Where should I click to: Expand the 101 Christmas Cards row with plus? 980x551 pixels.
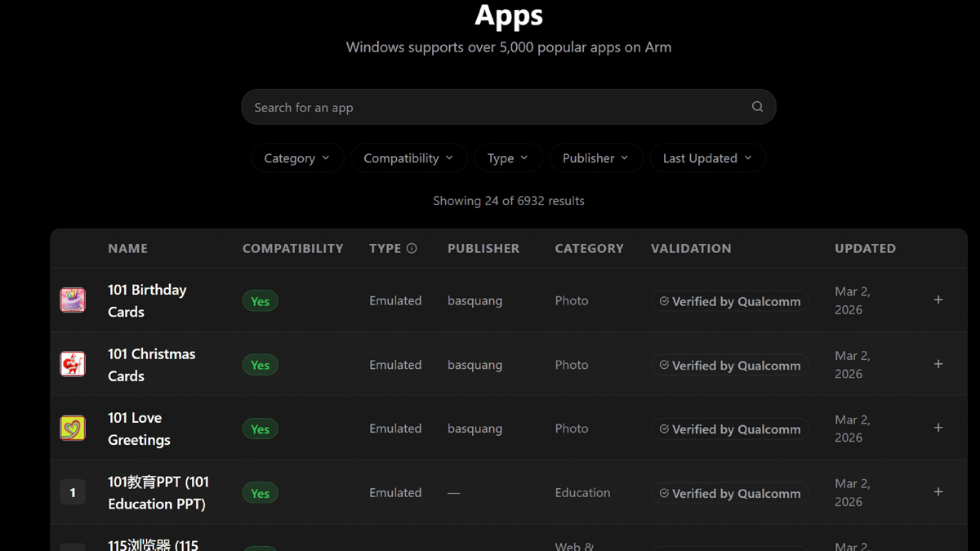938,364
